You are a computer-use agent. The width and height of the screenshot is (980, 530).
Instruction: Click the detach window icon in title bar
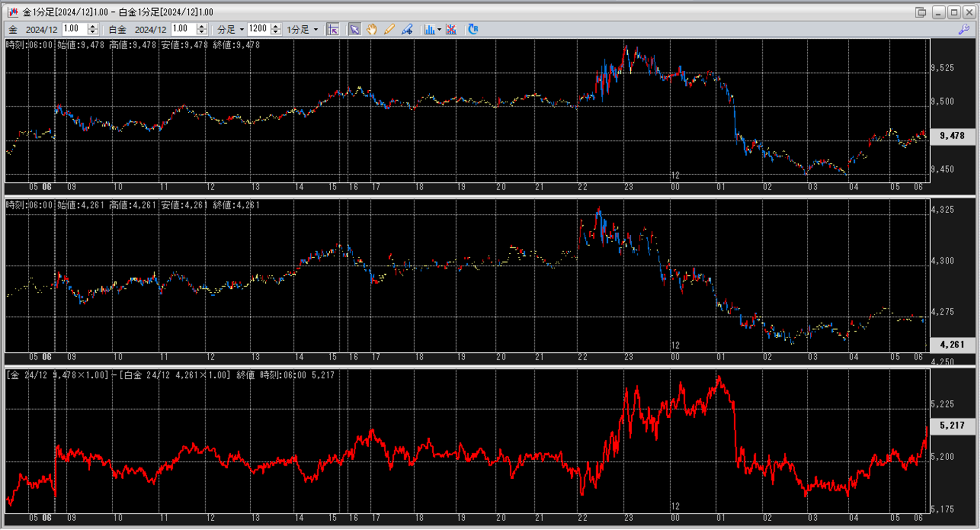click(920, 12)
